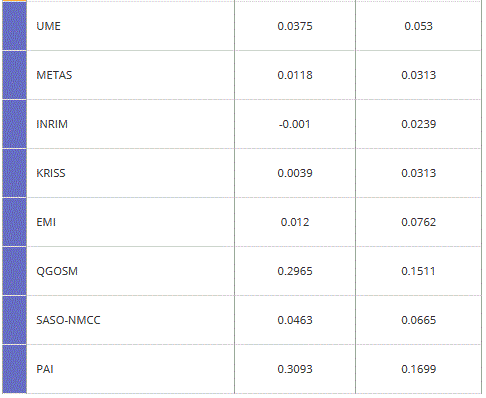Click the purple swatch beside UME

[14, 26]
